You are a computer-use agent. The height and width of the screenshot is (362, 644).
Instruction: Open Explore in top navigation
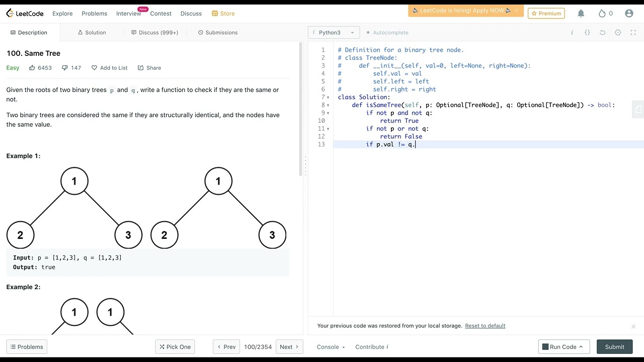(x=62, y=14)
